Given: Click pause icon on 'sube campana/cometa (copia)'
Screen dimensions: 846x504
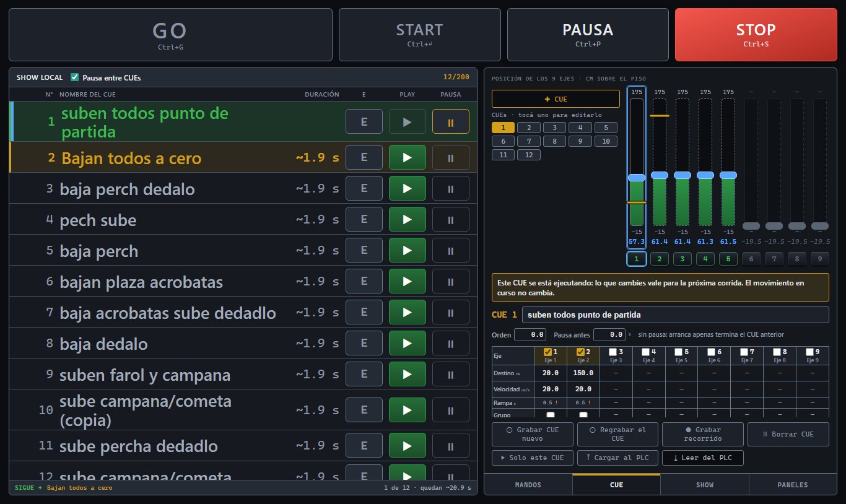Looking at the screenshot, I should [x=450, y=410].
